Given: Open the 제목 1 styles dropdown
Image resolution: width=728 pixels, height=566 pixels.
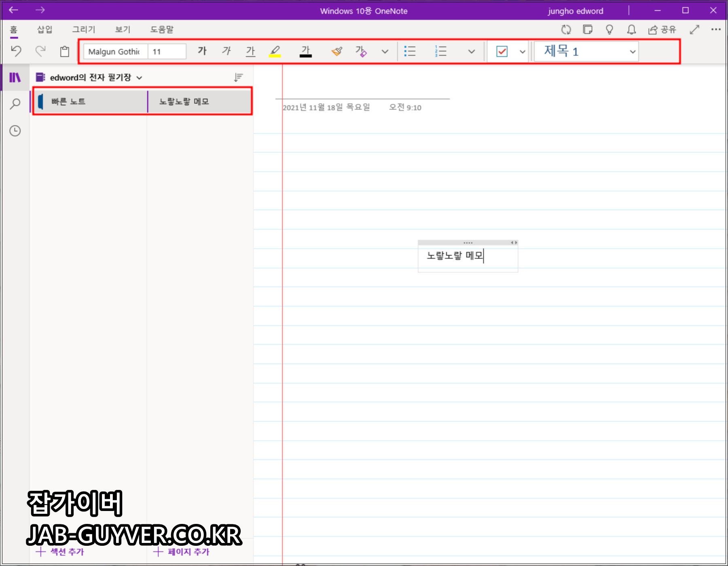Looking at the screenshot, I should pos(586,51).
